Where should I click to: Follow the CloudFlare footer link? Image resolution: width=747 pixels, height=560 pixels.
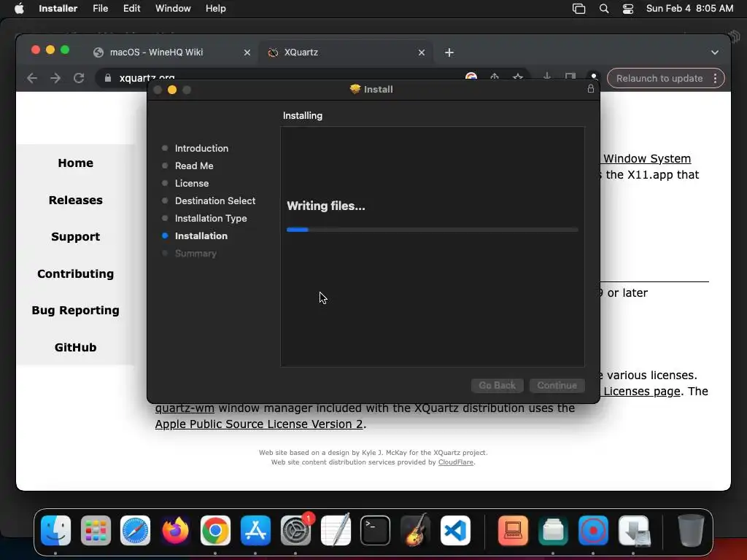click(x=455, y=462)
